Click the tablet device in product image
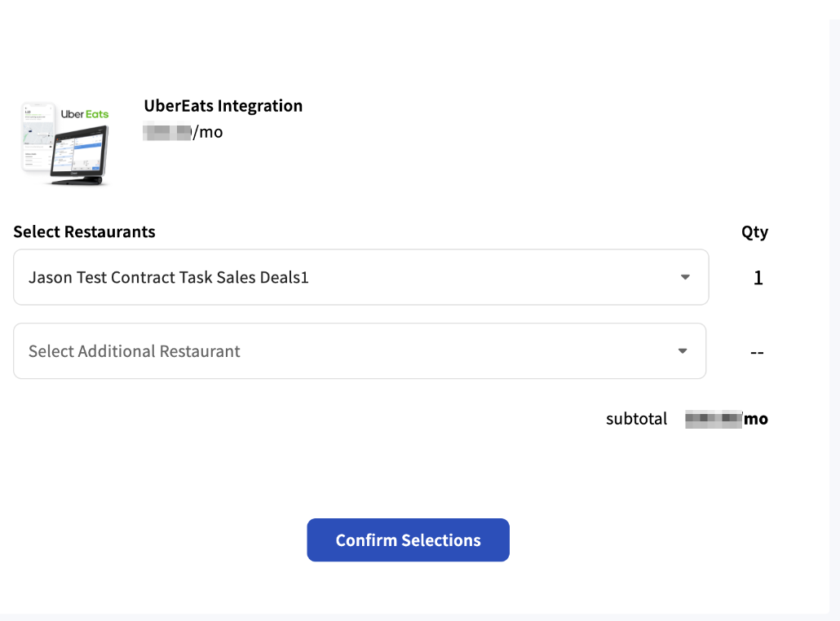This screenshot has width=840, height=621. [77, 155]
